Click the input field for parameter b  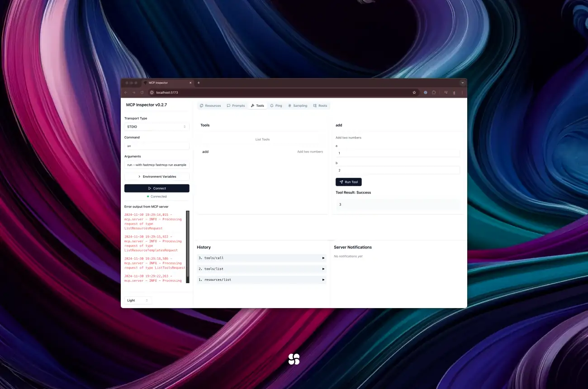(398, 171)
